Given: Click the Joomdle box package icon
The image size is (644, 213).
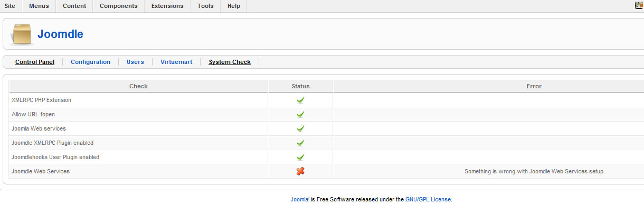Looking at the screenshot, I should pos(22,34).
